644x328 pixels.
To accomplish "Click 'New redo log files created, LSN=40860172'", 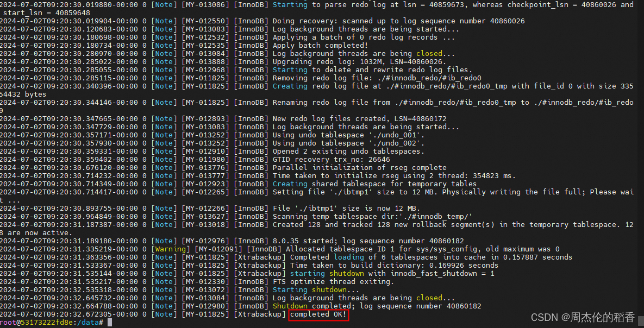I will [x=359, y=118].
